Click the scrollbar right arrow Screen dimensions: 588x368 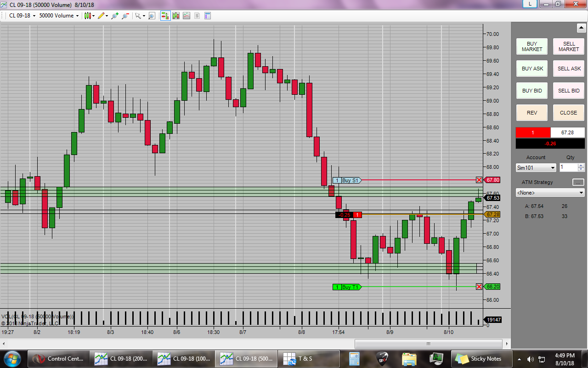(x=507, y=344)
